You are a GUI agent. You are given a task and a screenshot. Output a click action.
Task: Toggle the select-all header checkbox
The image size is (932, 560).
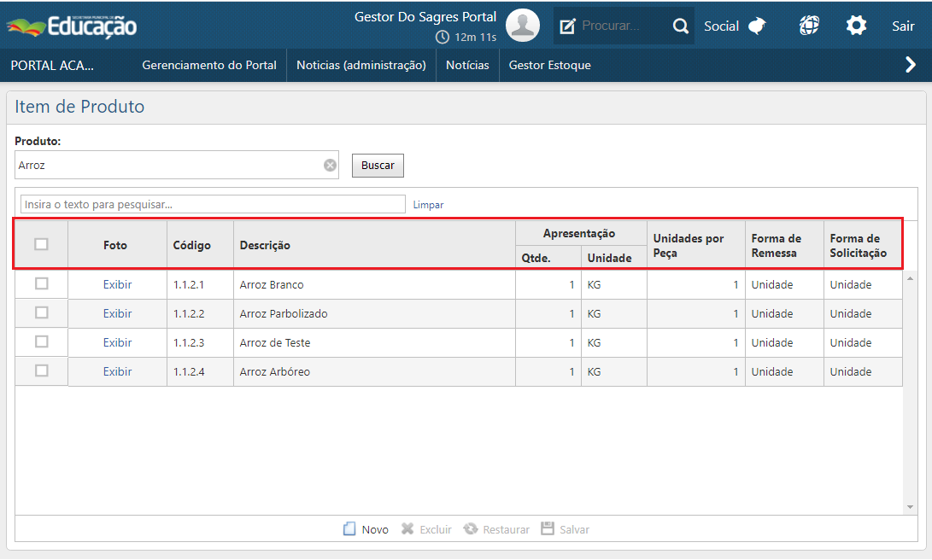pyautogui.click(x=41, y=244)
